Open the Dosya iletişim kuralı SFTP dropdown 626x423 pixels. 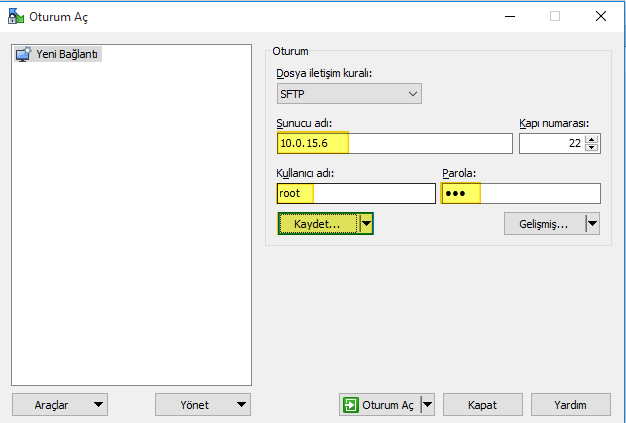coord(349,94)
